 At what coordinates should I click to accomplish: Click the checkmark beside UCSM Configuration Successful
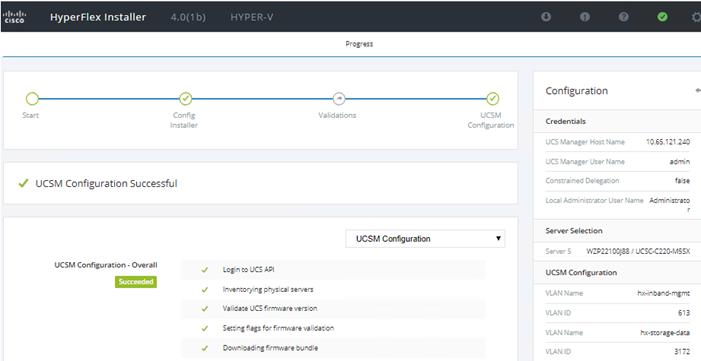pos(23,183)
